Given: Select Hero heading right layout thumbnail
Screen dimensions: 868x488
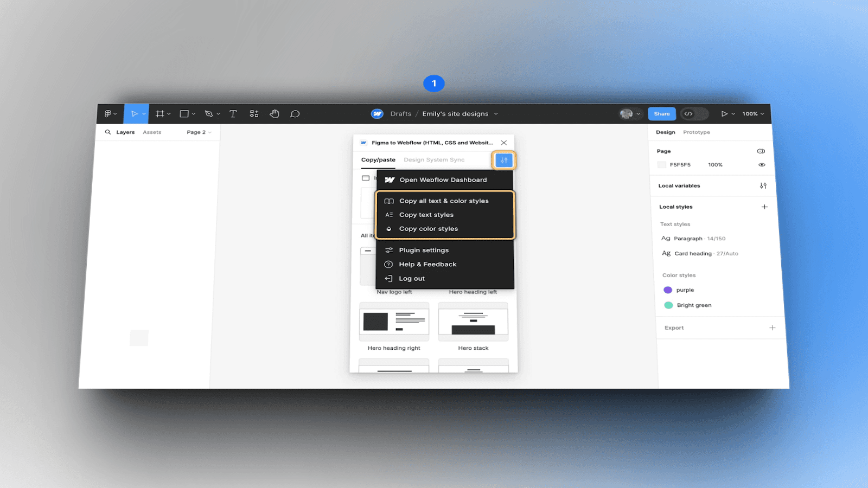Looking at the screenshot, I should point(394,322).
